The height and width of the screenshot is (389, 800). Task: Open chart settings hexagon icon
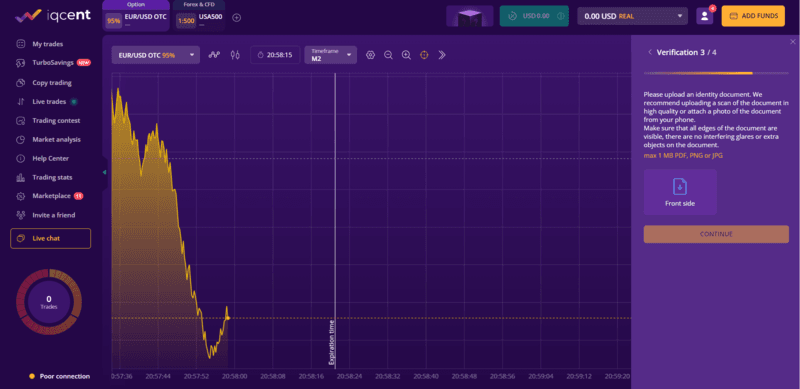point(370,55)
